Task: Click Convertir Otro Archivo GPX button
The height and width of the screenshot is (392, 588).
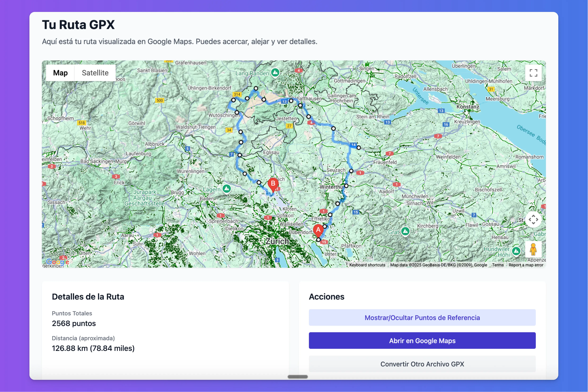Action: pos(422,364)
